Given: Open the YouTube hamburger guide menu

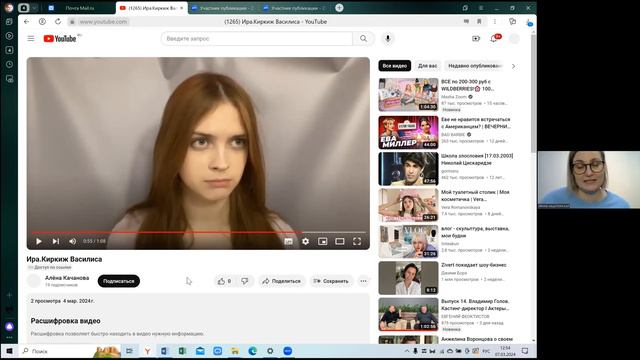Looking at the screenshot, I should coord(31,38).
